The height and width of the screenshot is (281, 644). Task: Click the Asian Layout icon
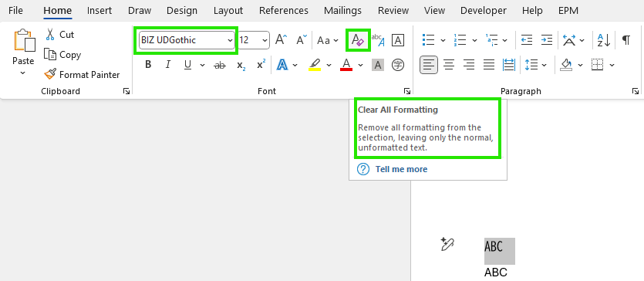(x=569, y=40)
